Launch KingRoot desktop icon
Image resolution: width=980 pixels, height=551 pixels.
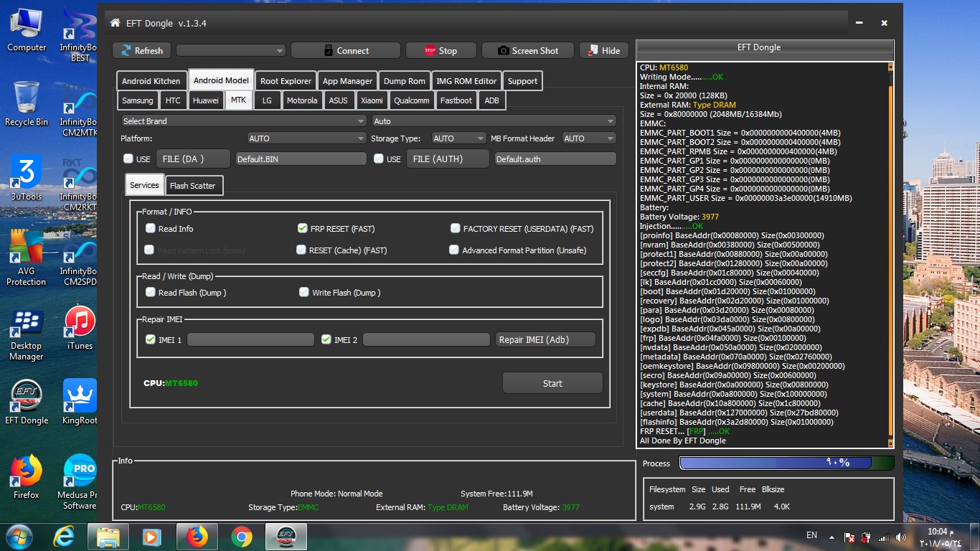click(80, 402)
